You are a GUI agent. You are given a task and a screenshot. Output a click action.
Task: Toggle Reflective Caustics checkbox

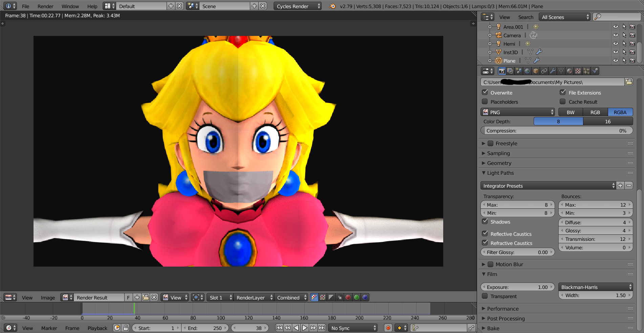tap(485, 233)
